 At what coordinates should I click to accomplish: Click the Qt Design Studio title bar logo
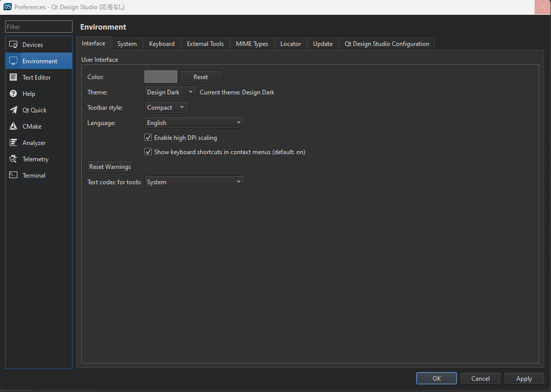point(7,7)
